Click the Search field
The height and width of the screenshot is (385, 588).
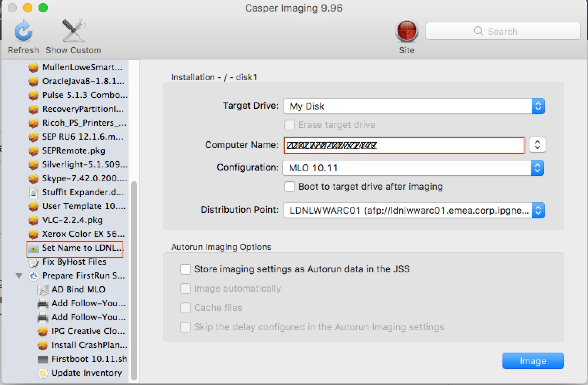503,31
